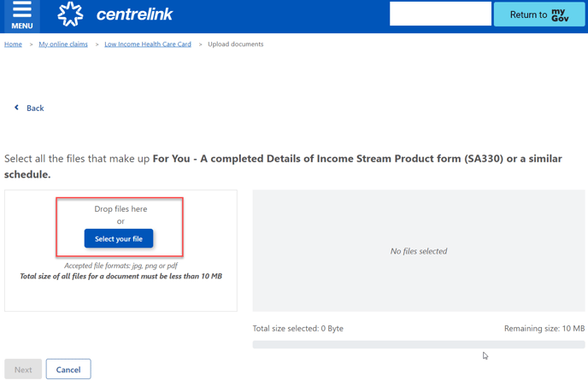
Task: Open the hamburger MENU icon
Action: (21, 15)
